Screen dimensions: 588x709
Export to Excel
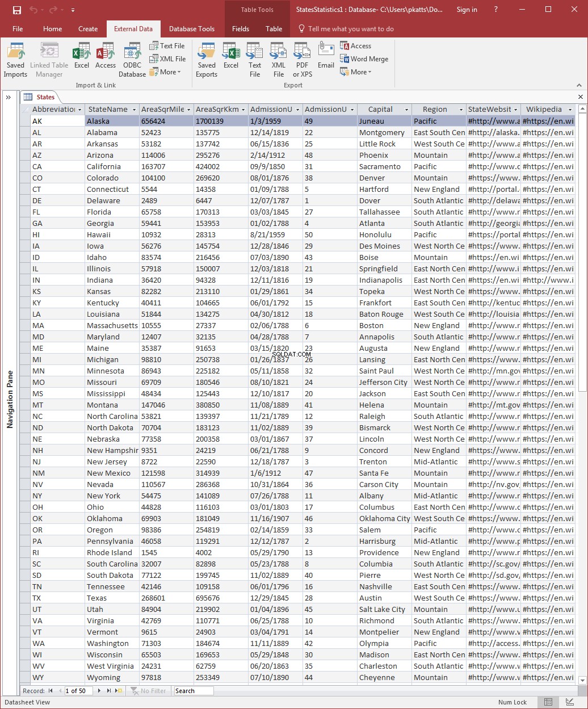point(231,56)
